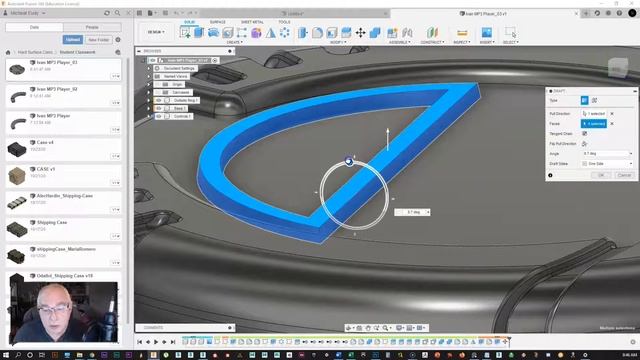Viewport: 640px width, 360px height.
Task: Switch to the Data tab
Action: (x=34, y=27)
